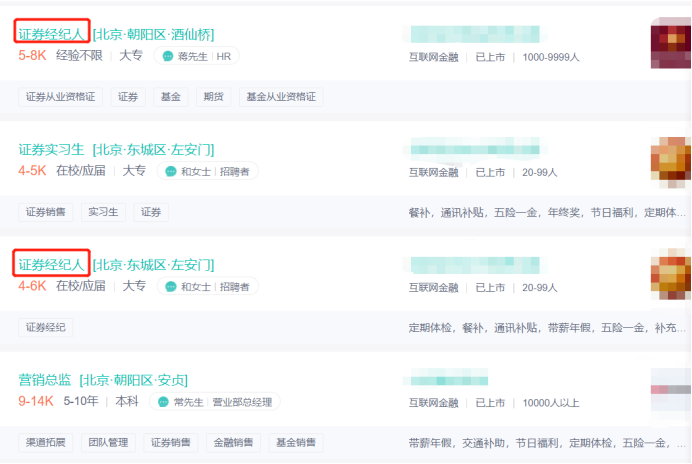Click the 实习生 tag
The width and height of the screenshot is (692, 464).
103,212
